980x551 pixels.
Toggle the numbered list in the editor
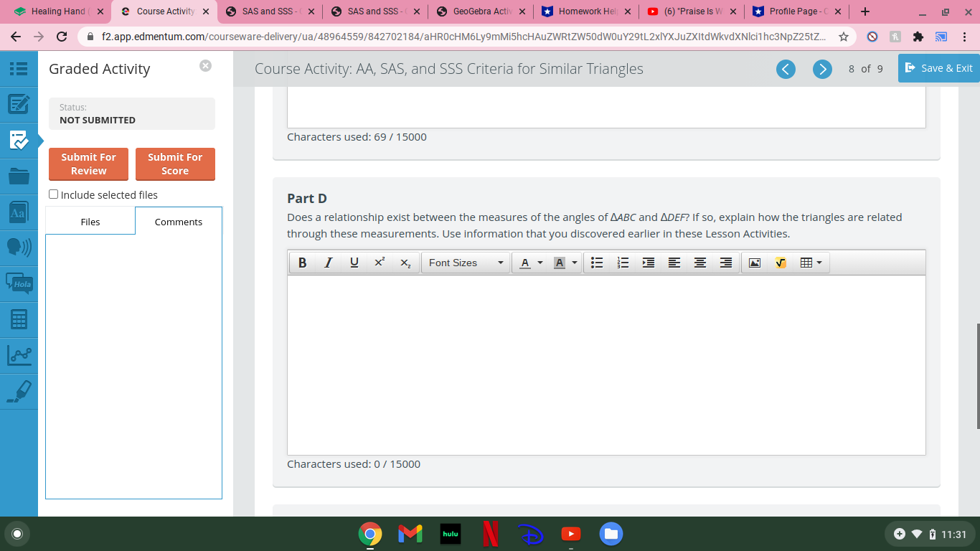[x=623, y=263]
